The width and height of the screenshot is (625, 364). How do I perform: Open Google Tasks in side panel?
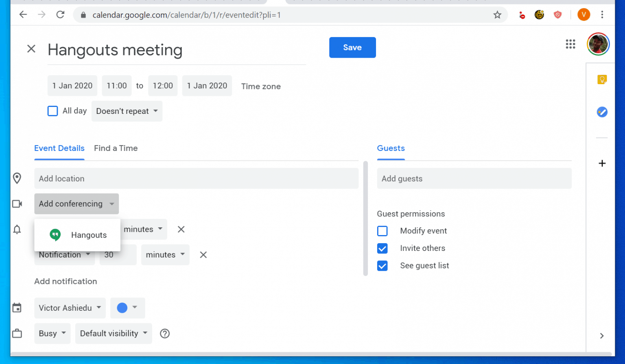click(602, 112)
